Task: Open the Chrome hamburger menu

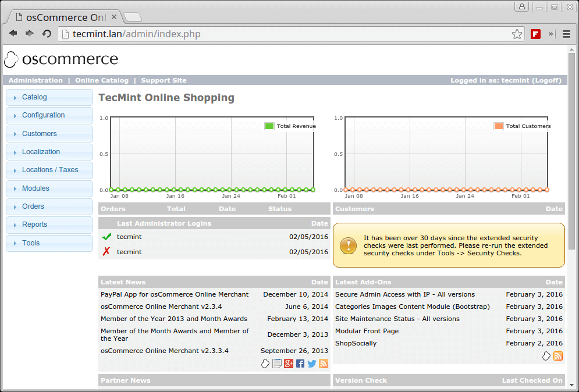Action: (x=566, y=34)
